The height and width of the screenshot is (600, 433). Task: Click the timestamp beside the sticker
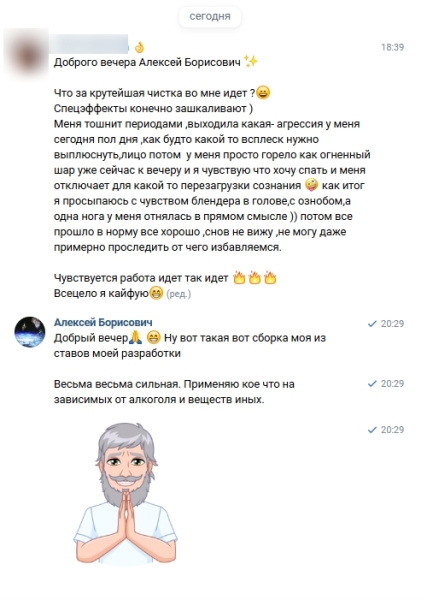pos(392,430)
